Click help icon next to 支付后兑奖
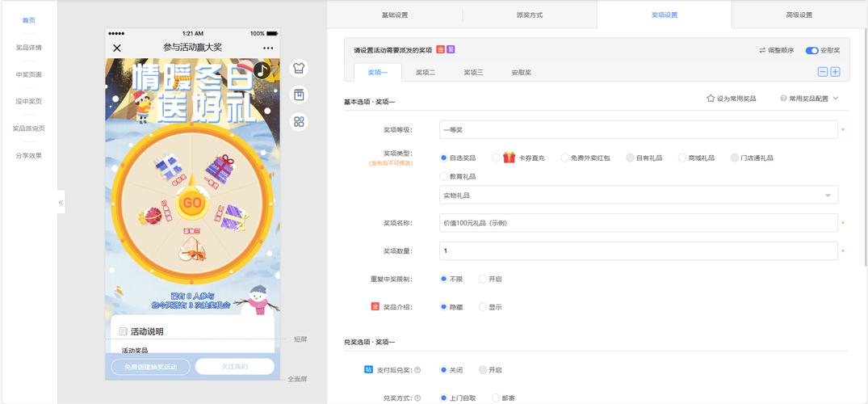The height and width of the screenshot is (404, 868). 417,370
